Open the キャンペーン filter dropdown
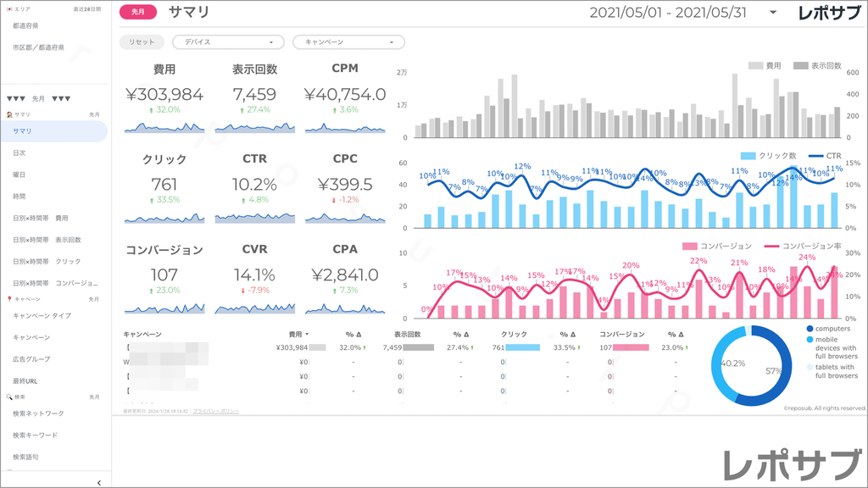 (x=348, y=42)
